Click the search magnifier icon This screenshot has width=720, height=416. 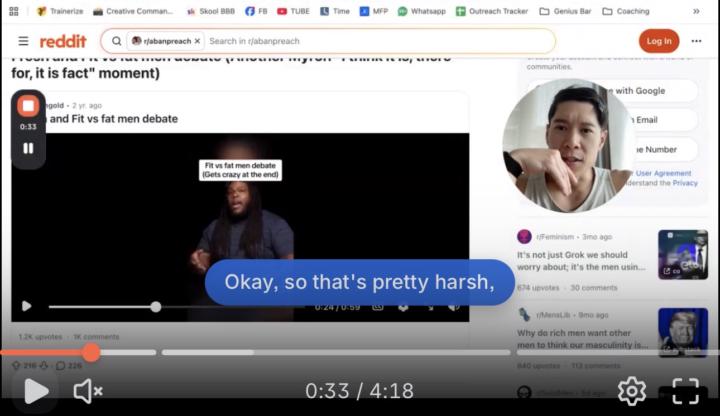point(117,41)
